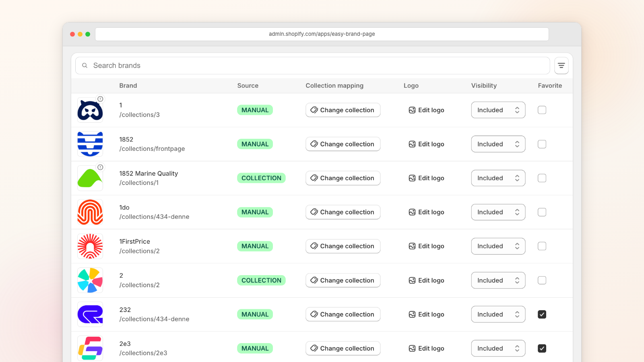Click Edit logo for 1852 Marine Quality
644x362 pixels.
tap(426, 178)
